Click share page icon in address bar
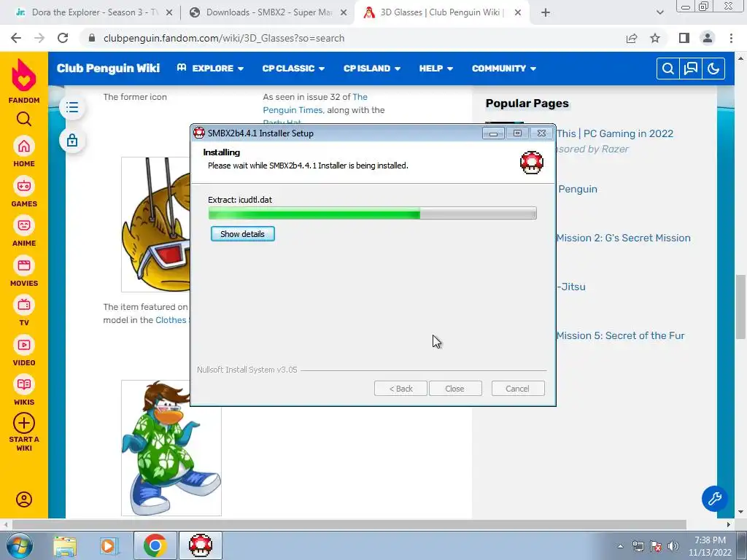747x560 pixels. click(632, 38)
